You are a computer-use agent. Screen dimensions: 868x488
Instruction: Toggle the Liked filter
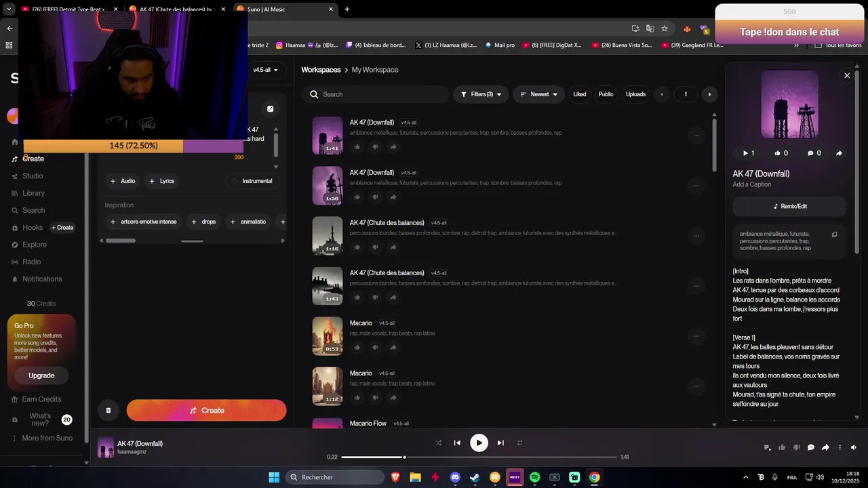(579, 94)
